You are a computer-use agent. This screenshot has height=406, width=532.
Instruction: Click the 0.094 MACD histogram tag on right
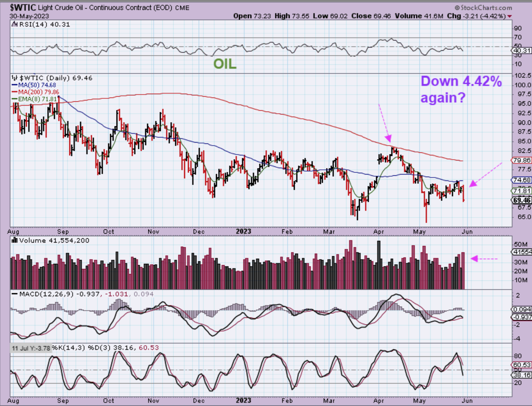tap(522, 309)
